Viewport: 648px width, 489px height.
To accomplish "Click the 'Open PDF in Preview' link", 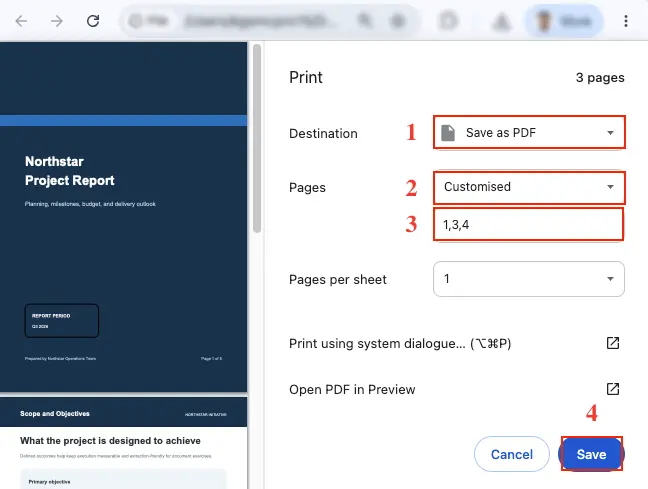I will 352,389.
